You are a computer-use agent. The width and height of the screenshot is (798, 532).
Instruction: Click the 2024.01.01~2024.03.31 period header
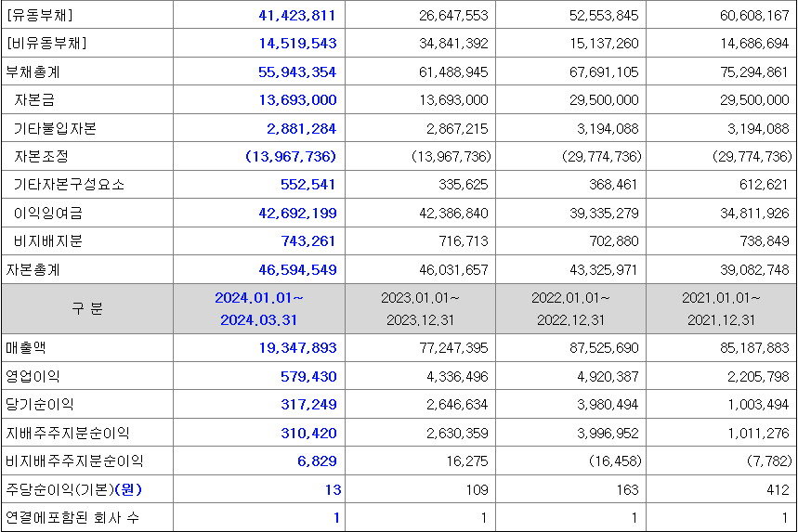point(259,309)
